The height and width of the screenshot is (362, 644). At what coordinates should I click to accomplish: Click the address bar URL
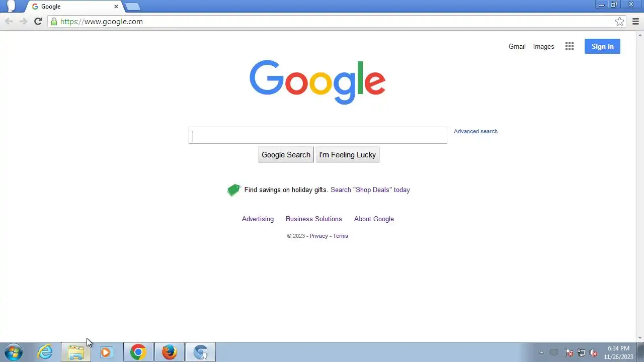click(102, 22)
